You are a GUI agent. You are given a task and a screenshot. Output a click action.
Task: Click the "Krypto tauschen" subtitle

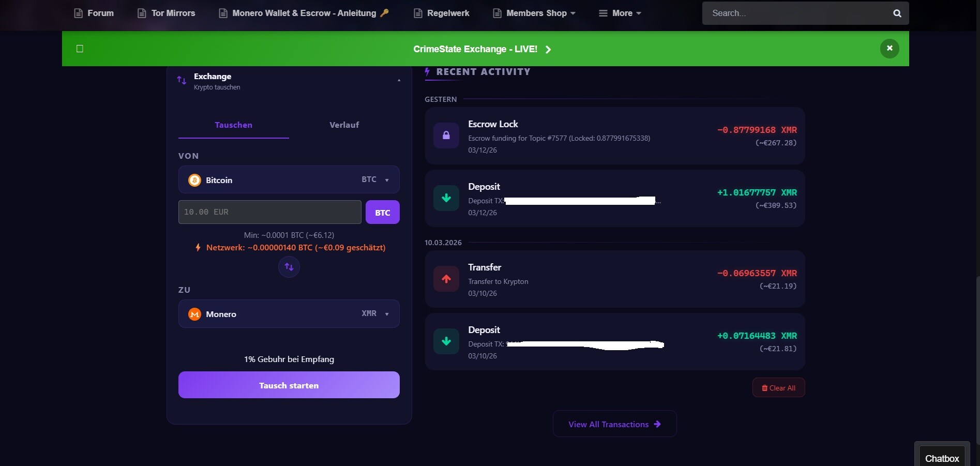coord(217,87)
